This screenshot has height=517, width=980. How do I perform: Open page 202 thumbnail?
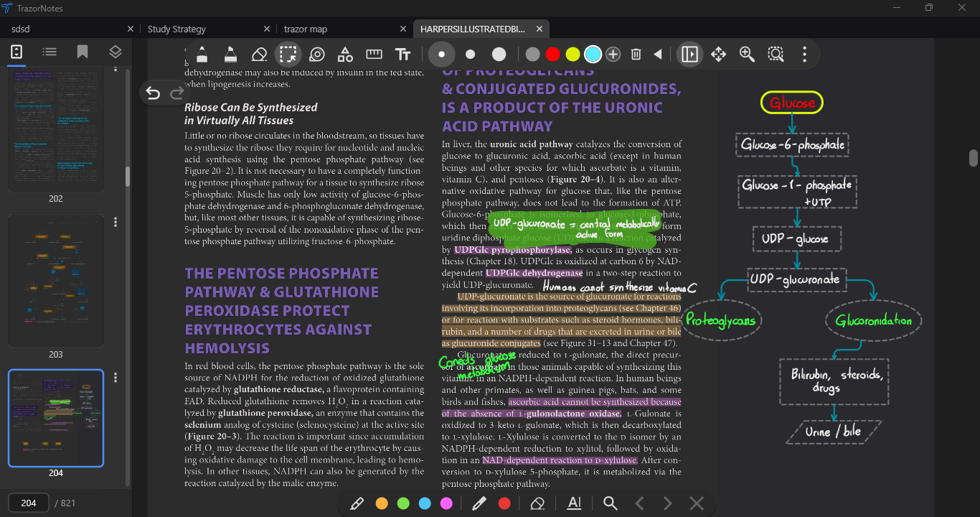[56, 131]
